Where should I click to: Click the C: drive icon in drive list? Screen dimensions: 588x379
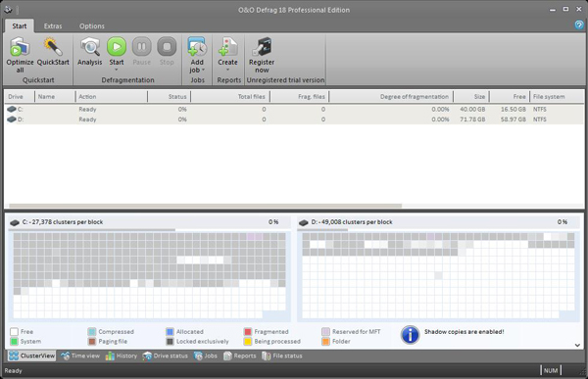click(12, 109)
